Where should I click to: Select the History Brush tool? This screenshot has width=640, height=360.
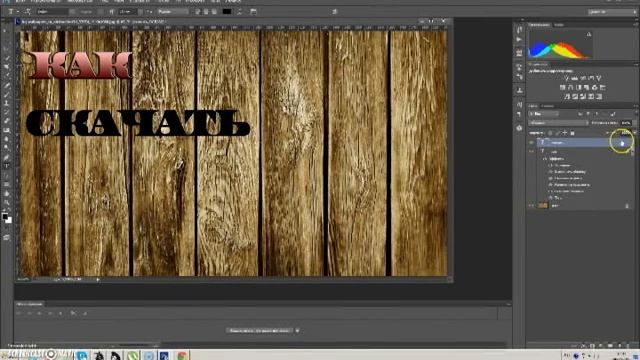coord(7,112)
